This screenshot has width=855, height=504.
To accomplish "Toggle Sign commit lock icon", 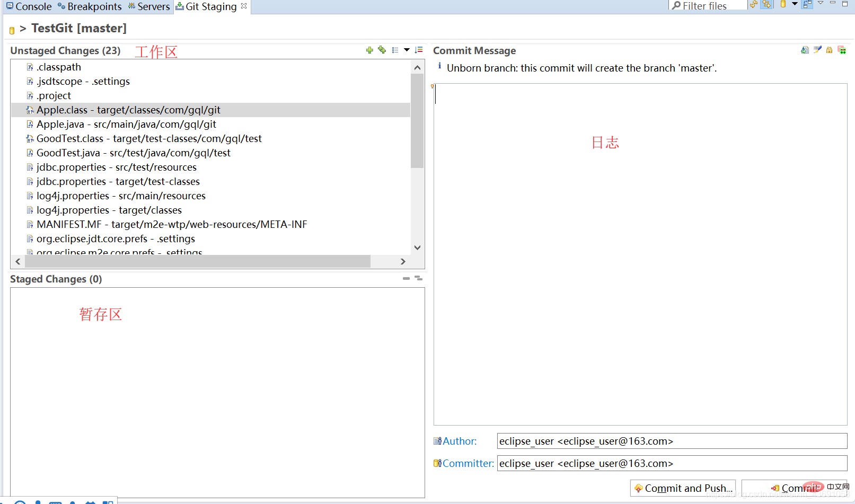I will pyautogui.click(x=829, y=50).
